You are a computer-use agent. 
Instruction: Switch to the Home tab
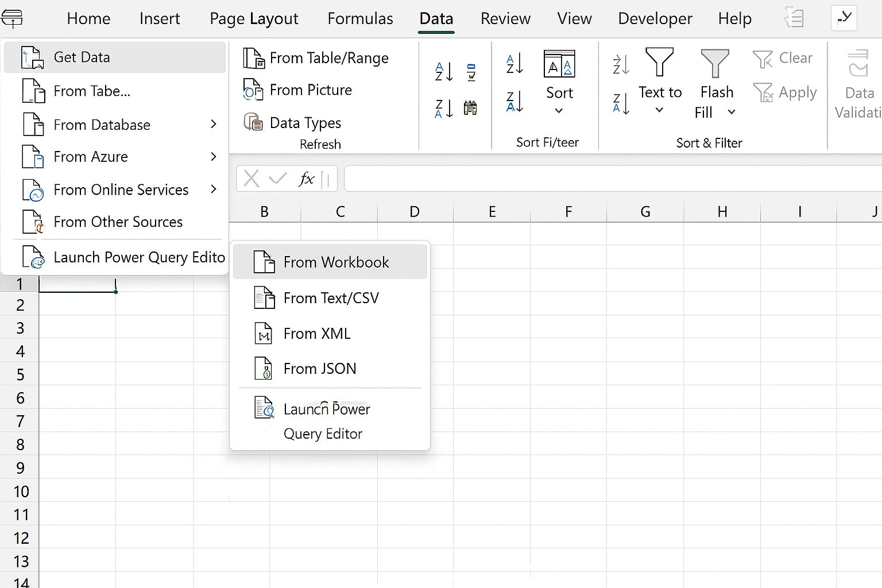pyautogui.click(x=88, y=19)
